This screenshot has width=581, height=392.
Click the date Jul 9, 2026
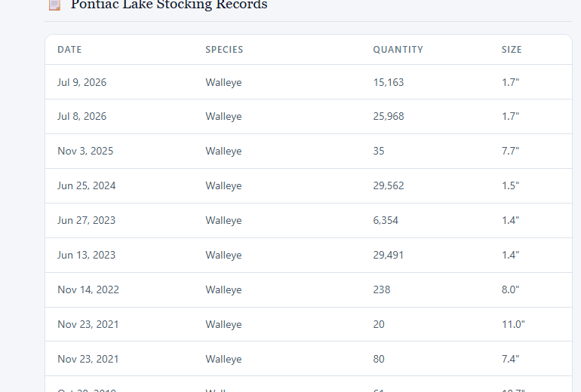pos(82,82)
